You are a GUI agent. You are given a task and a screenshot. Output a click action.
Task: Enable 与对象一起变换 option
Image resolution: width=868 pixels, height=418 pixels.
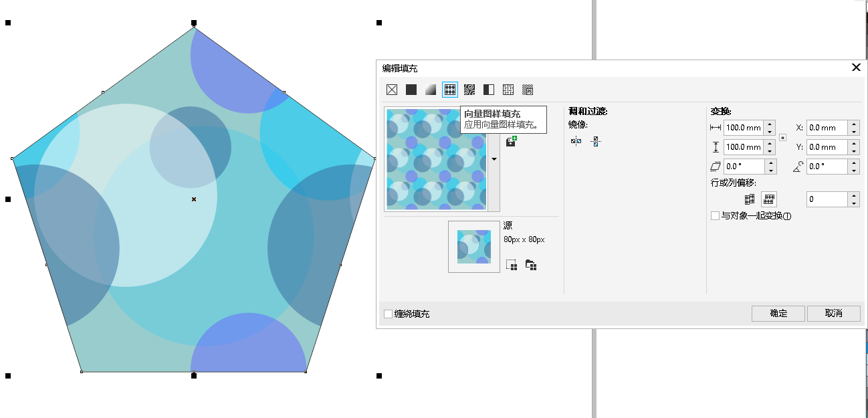click(714, 215)
